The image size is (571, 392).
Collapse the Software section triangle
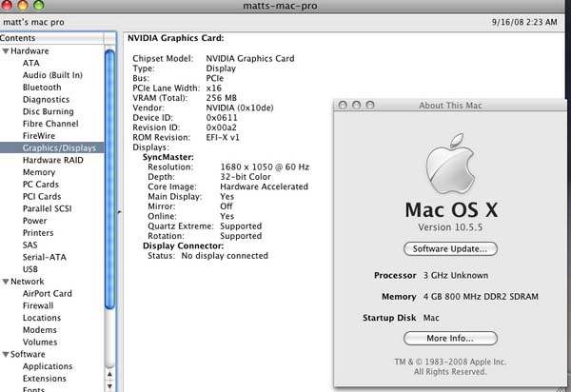[6, 354]
